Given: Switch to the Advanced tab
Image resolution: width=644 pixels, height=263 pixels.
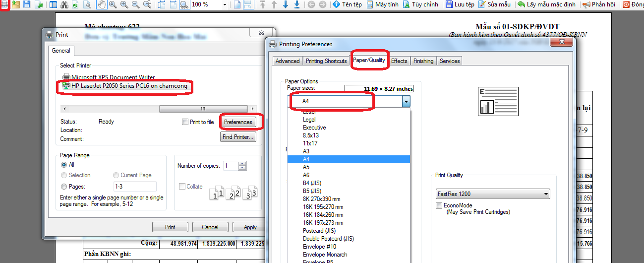Looking at the screenshot, I should [288, 61].
